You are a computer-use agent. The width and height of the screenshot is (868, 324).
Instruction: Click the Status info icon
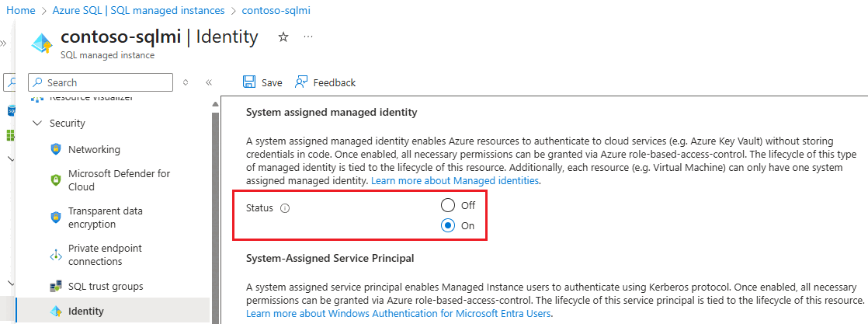pyautogui.click(x=285, y=208)
